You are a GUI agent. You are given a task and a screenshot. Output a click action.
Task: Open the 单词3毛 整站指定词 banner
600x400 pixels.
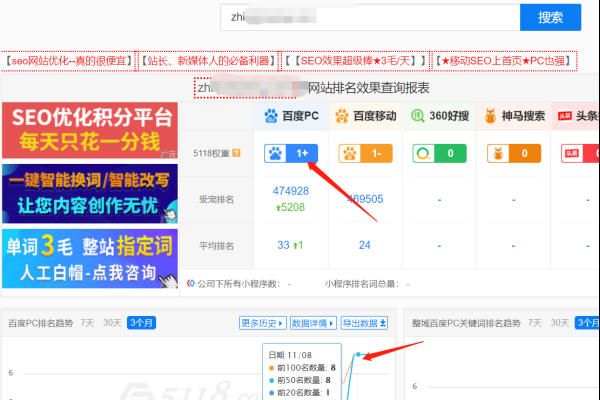click(90, 258)
